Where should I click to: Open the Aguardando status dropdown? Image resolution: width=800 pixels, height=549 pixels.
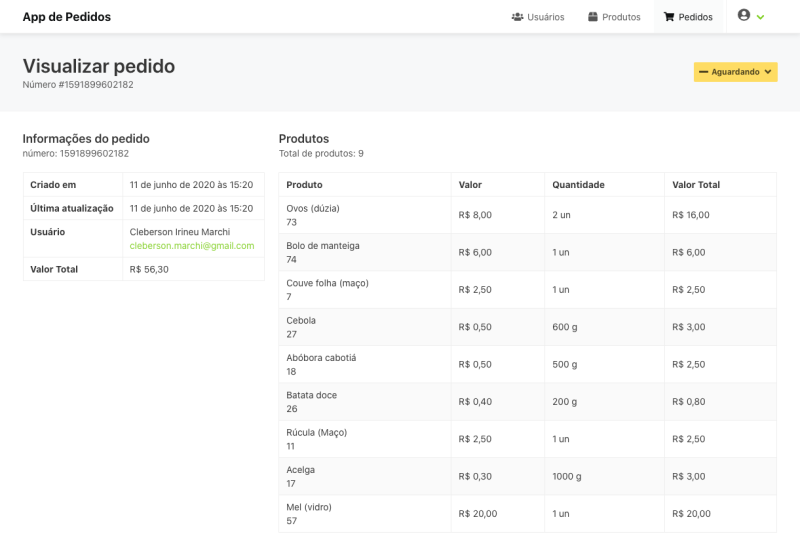pos(735,72)
